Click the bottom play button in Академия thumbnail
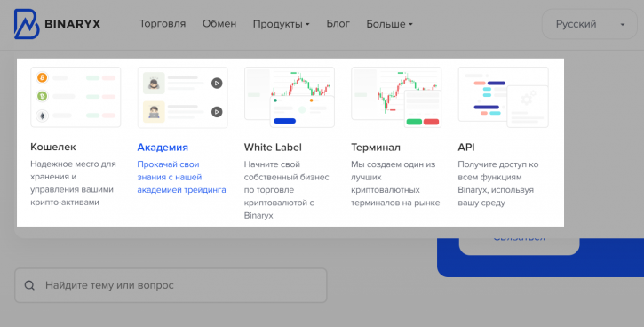Viewport: 644px width, 327px height. pos(217,112)
